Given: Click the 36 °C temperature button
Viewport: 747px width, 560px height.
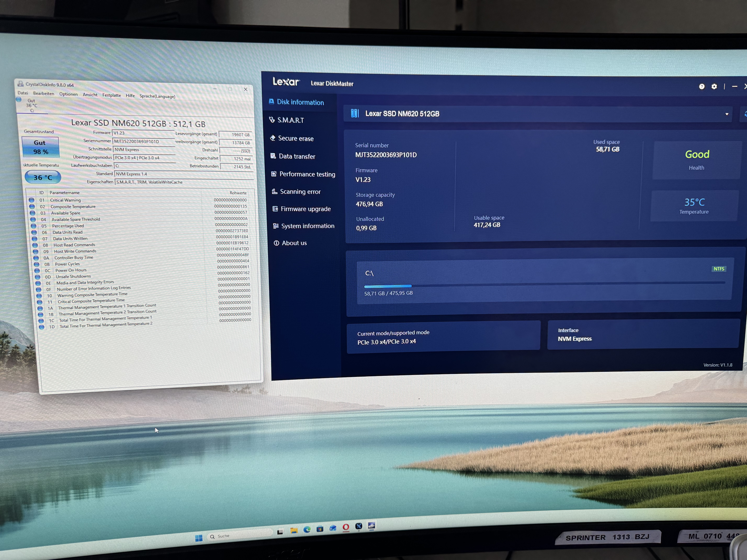Looking at the screenshot, I should [x=43, y=178].
